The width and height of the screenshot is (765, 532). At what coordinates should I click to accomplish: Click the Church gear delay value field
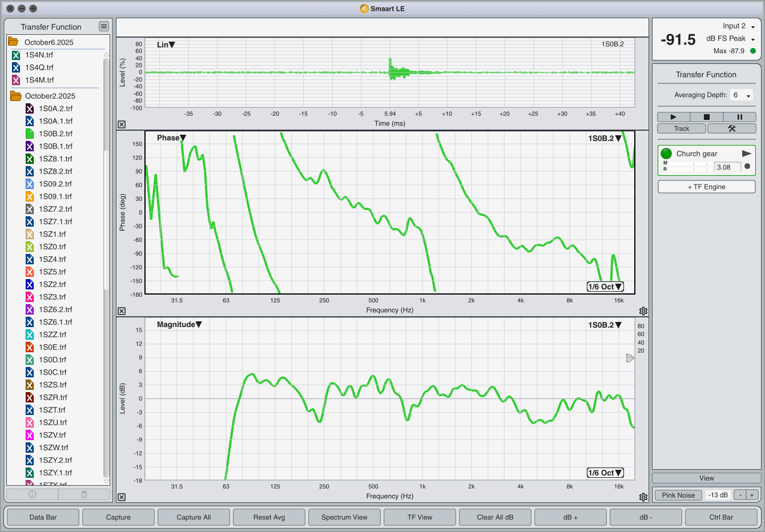coord(727,167)
